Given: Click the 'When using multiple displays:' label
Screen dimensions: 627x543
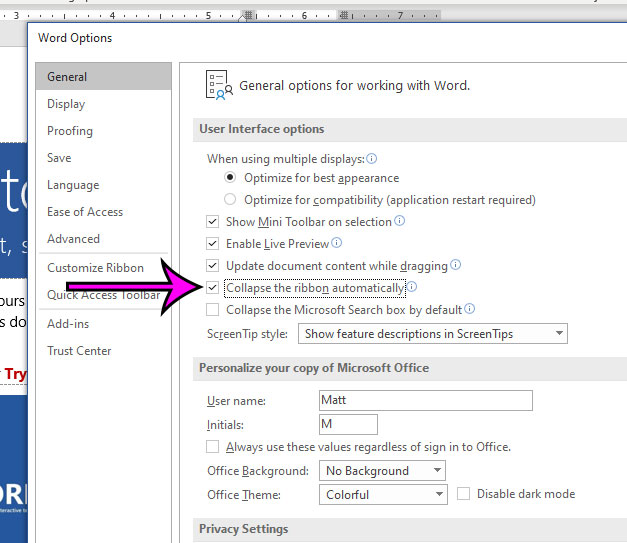Looking at the screenshot, I should pos(286,159).
